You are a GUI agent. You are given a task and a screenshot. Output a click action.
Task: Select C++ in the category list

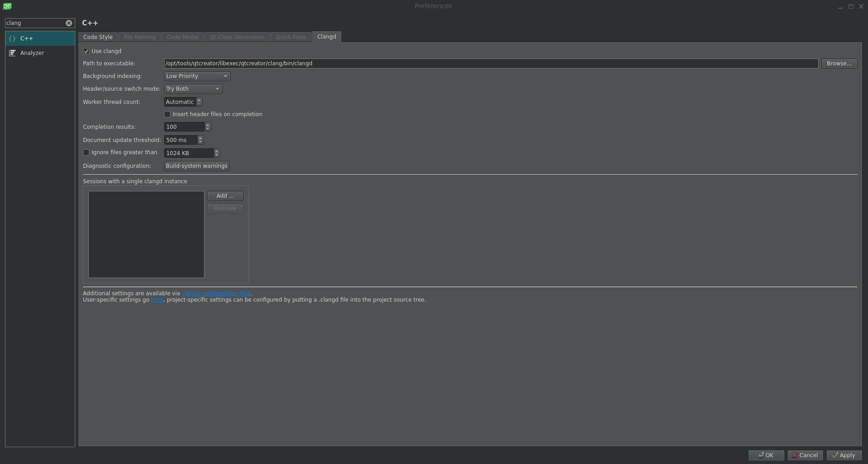tap(40, 39)
